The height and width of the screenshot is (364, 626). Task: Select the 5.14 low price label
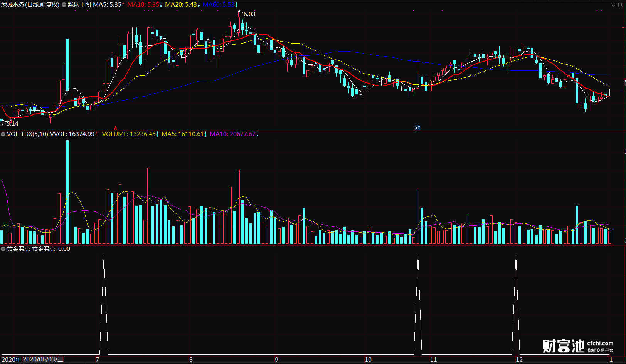(x=12, y=124)
